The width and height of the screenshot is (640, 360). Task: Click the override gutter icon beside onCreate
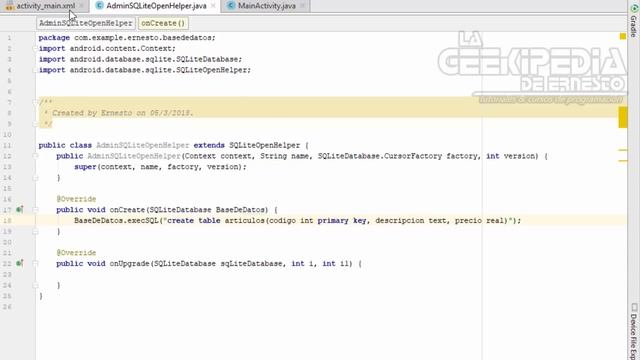pyautogui.click(x=19, y=210)
